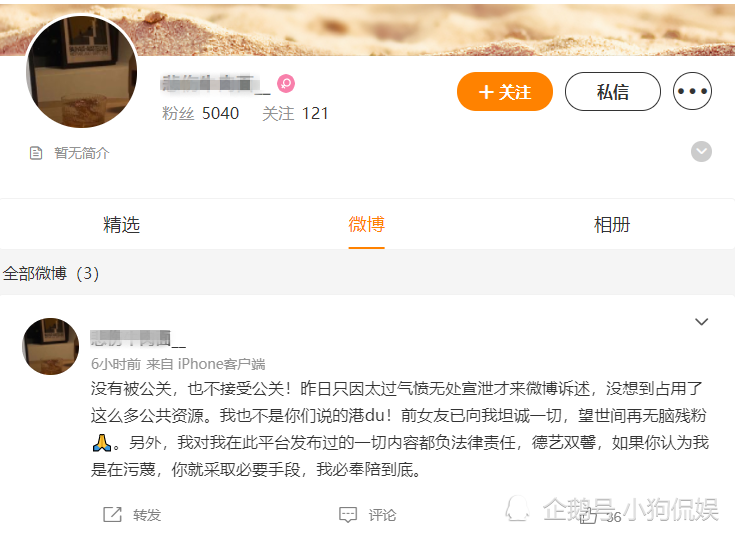The width and height of the screenshot is (735, 534).
Task: View the 粉丝 5040 followers list
Action: click(200, 113)
